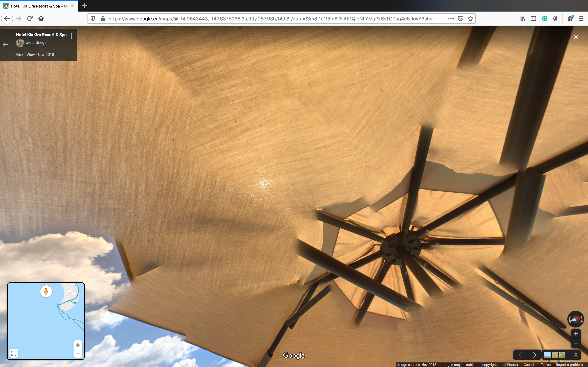Open Firefox hamburger menu
The width and height of the screenshot is (588, 367).
click(x=581, y=19)
